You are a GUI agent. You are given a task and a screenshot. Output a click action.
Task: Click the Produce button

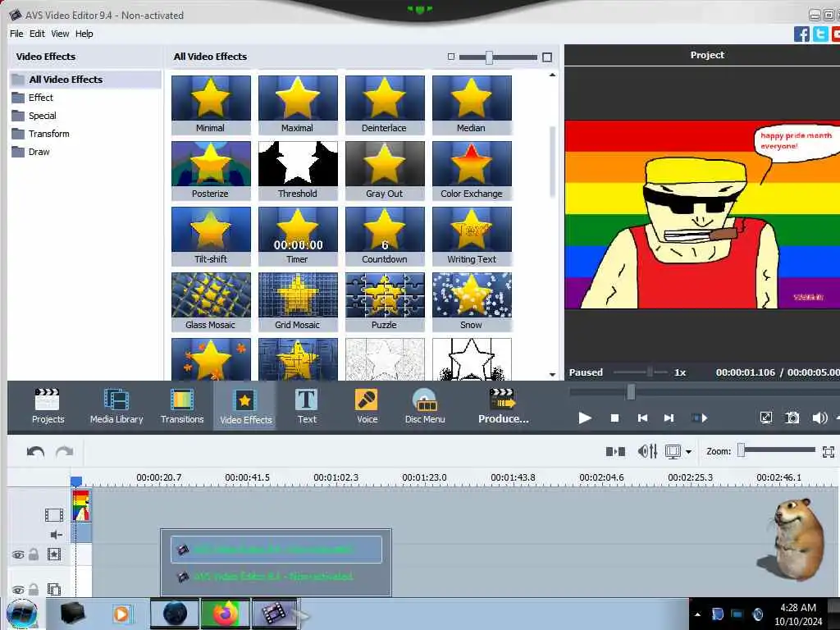pyautogui.click(x=503, y=407)
